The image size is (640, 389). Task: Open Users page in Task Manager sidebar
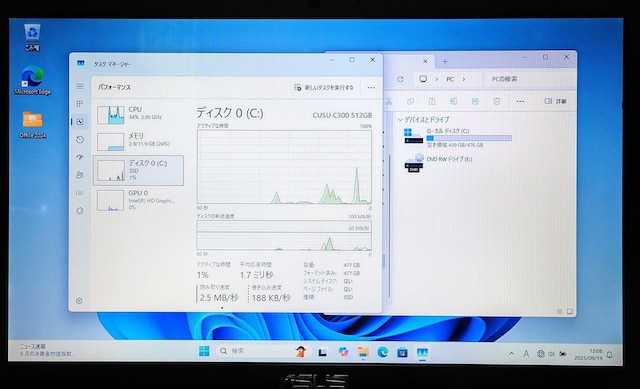(x=80, y=175)
